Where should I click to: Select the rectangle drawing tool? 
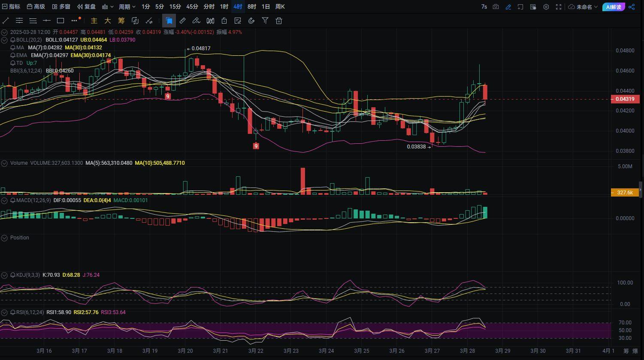(x=60, y=21)
